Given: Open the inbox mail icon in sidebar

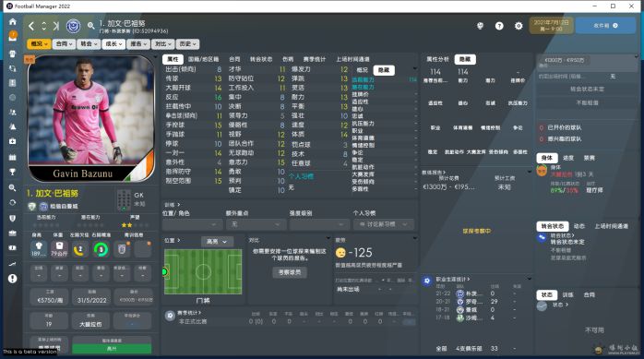Looking at the screenshot, I should (13, 36).
